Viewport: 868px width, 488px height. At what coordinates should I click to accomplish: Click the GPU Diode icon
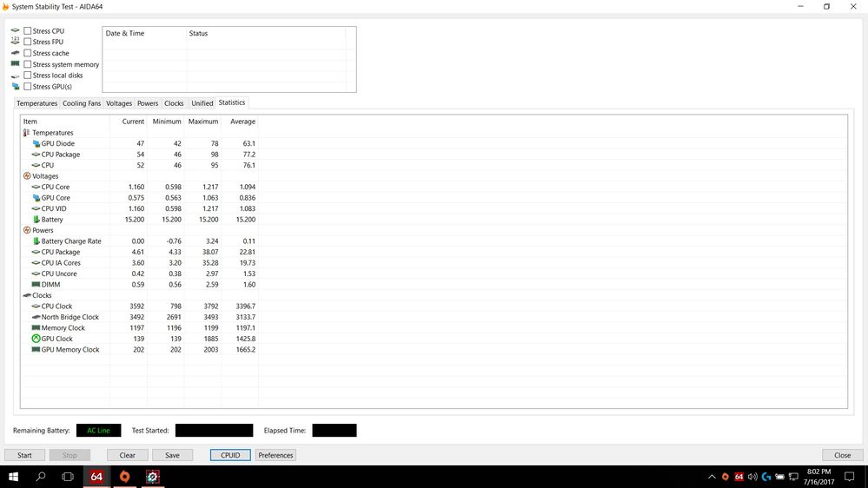click(36, 143)
